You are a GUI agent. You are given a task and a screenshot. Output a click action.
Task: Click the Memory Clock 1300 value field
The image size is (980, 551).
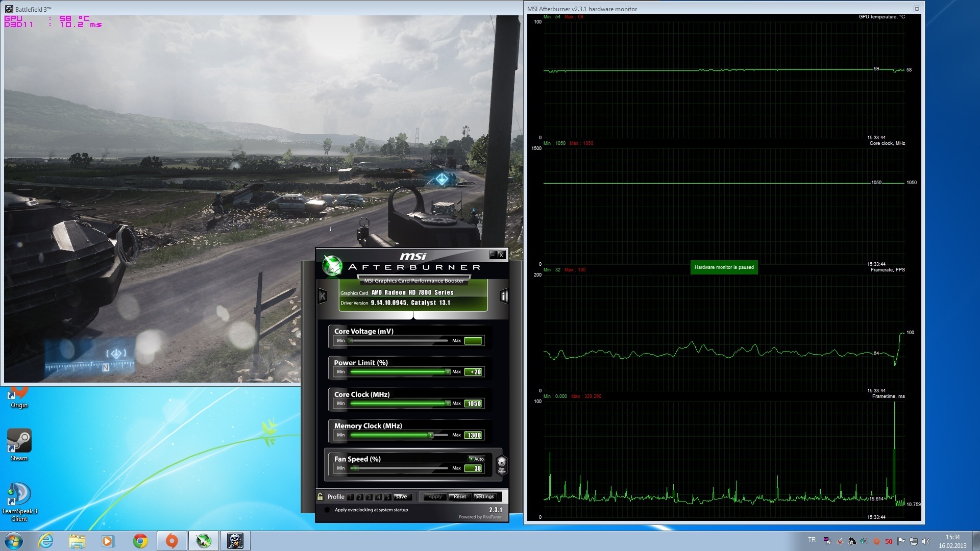click(x=473, y=435)
